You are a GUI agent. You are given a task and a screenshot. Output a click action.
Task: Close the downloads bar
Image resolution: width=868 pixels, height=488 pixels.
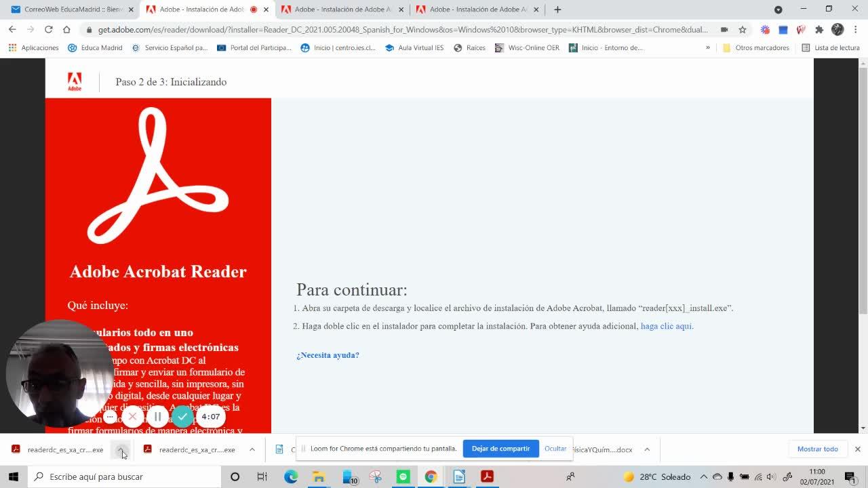pyautogui.click(x=857, y=449)
